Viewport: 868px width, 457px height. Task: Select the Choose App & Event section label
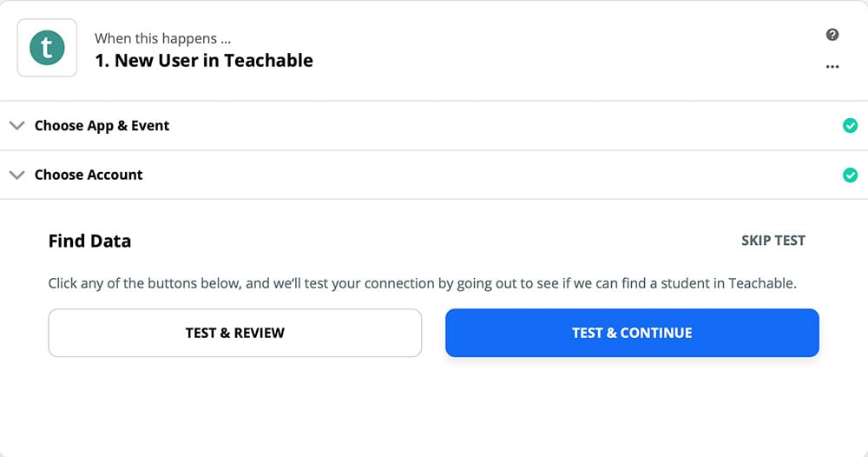point(102,126)
